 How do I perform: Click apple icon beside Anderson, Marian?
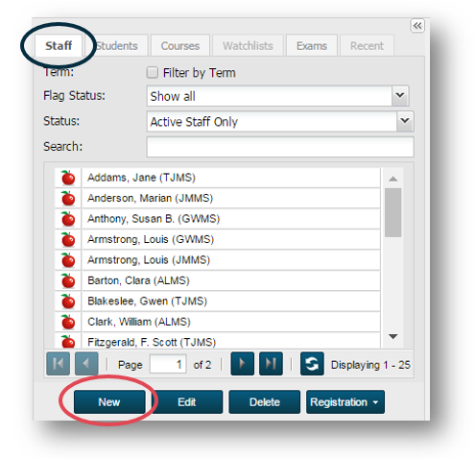click(x=68, y=198)
